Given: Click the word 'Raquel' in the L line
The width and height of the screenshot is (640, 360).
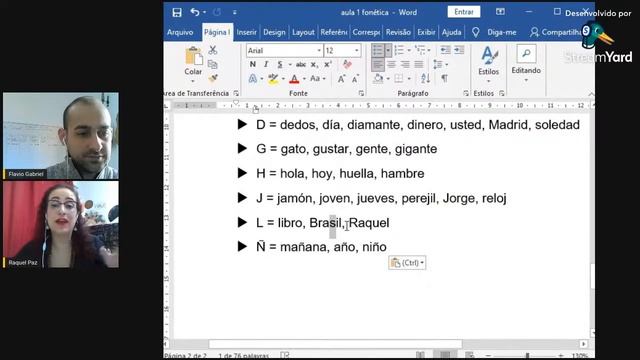Looking at the screenshot, I should tap(369, 223).
